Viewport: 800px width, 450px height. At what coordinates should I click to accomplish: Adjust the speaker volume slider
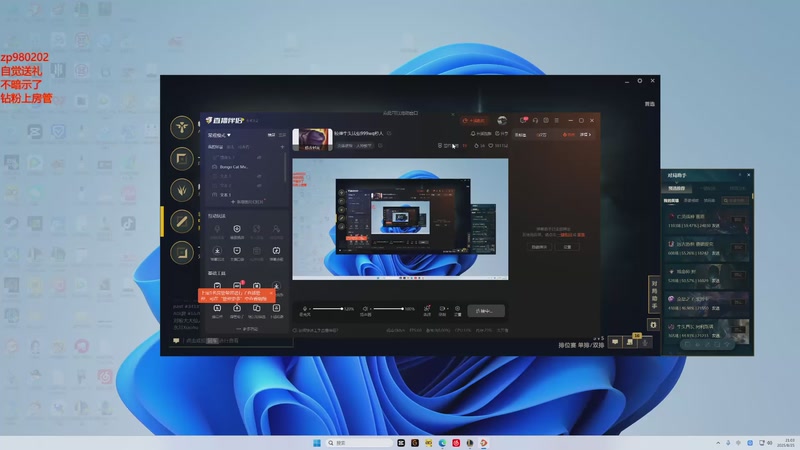tap(388, 309)
